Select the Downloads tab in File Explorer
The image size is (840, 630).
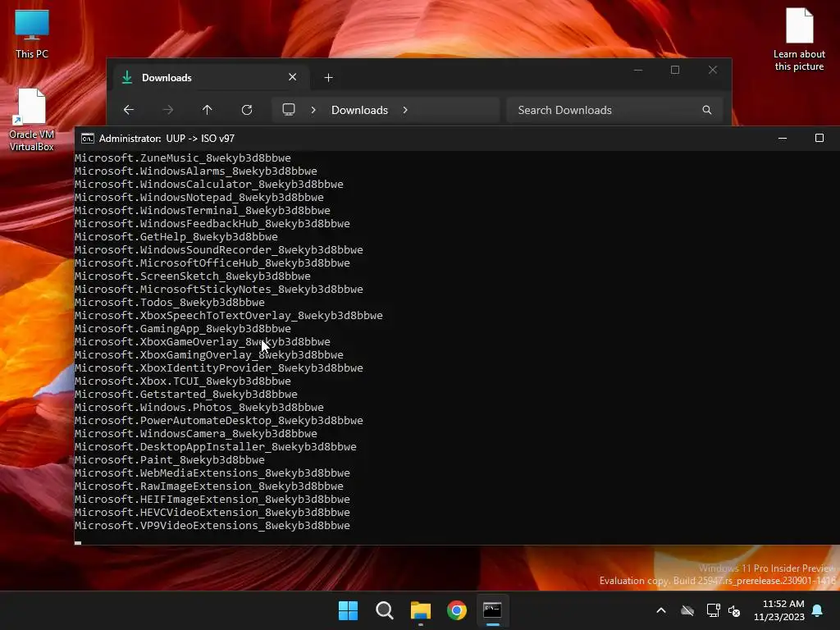tap(209, 78)
